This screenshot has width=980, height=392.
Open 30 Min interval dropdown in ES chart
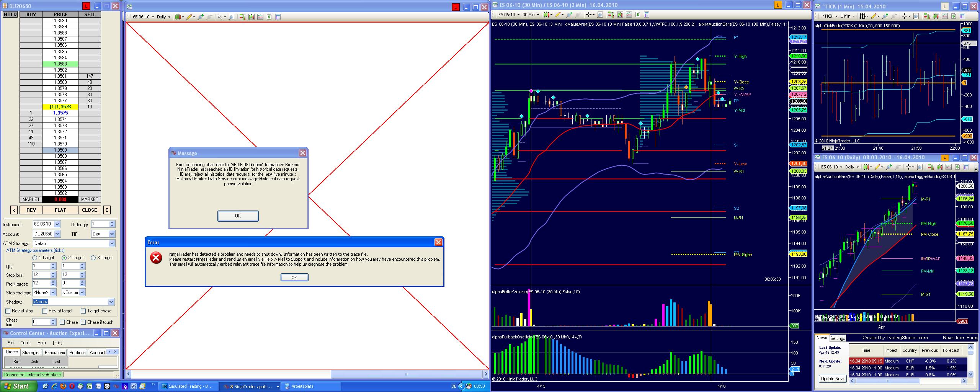click(531, 15)
